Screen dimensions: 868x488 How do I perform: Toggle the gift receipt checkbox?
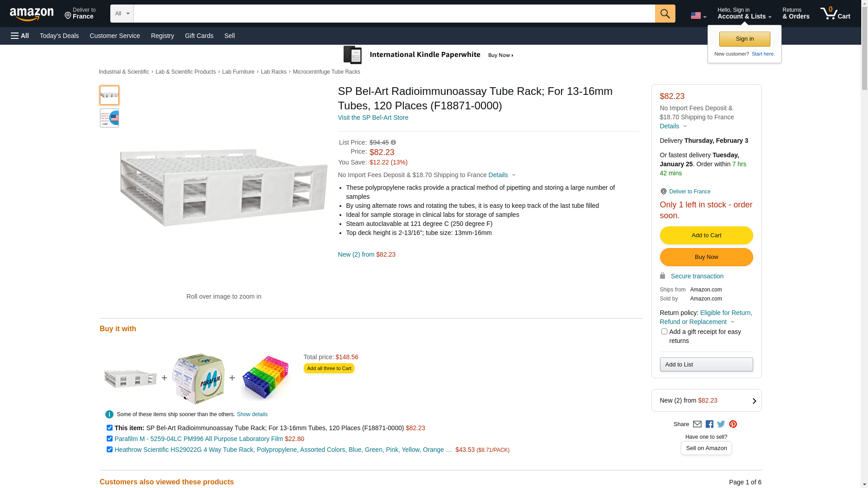point(664,332)
